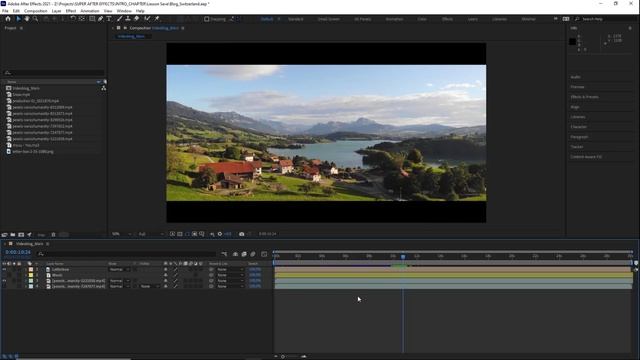This screenshot has width=640, height=360.
Task: Toggle frame blending switch in timeline header
Action: click(x=244, y=254)
